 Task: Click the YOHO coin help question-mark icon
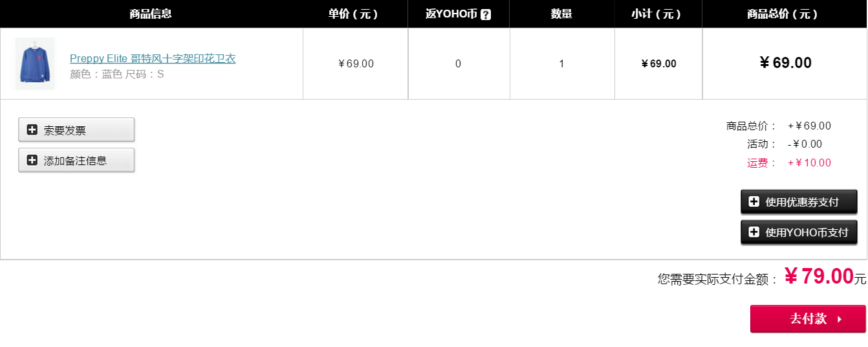(x=486, y=14)
